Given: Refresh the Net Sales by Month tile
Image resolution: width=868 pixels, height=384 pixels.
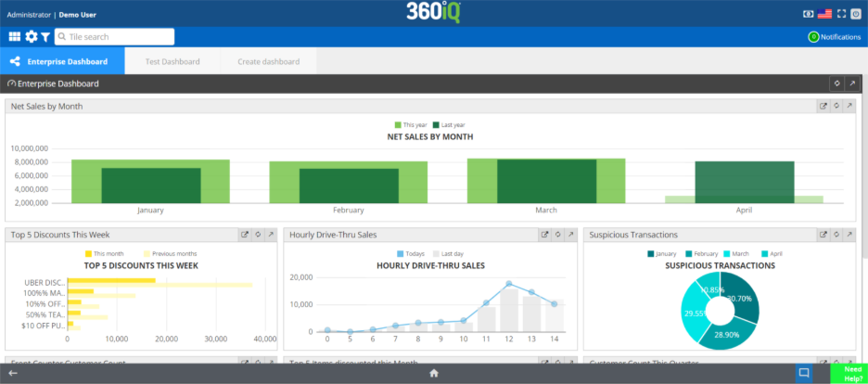Looking at the screenshot, I should click(x=836, y=106).
